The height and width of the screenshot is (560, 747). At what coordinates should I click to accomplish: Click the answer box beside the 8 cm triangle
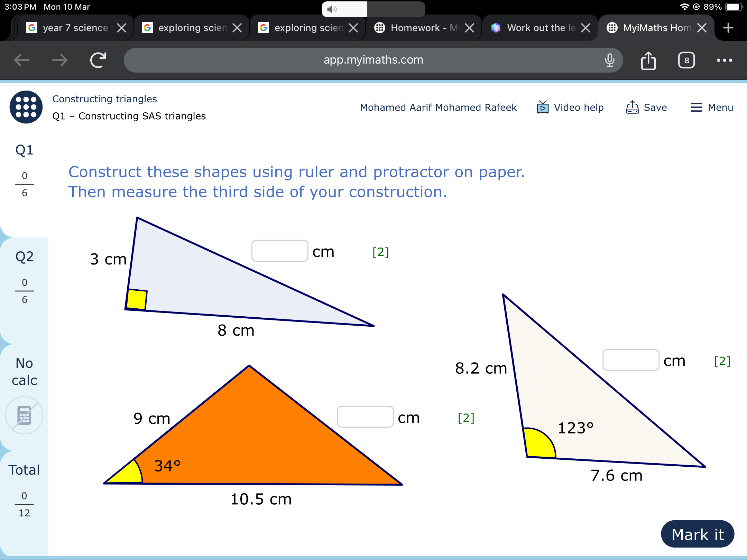(x=279, y=251)
